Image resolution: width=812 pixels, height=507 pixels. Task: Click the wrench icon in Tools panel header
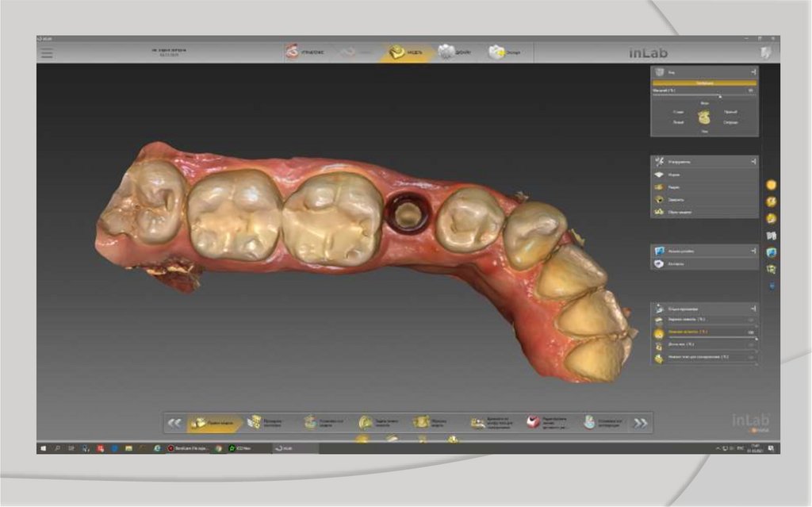click(659, 162)
